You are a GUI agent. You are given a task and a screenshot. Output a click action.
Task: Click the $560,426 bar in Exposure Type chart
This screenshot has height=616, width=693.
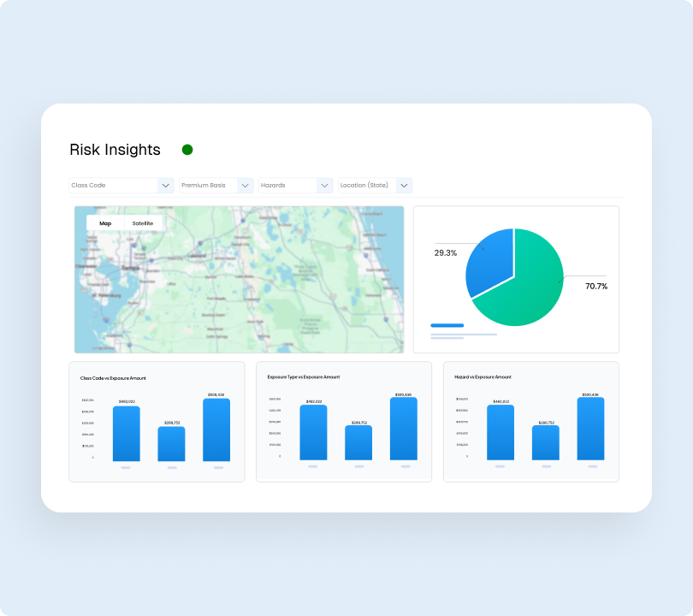click(x=402, y=428)
